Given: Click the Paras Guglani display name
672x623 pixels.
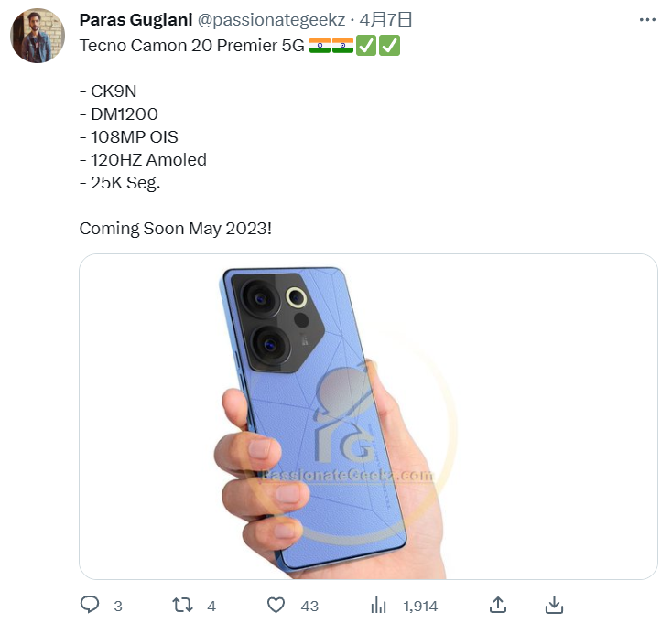Looking at the screenshot, I should coord(135,20).
